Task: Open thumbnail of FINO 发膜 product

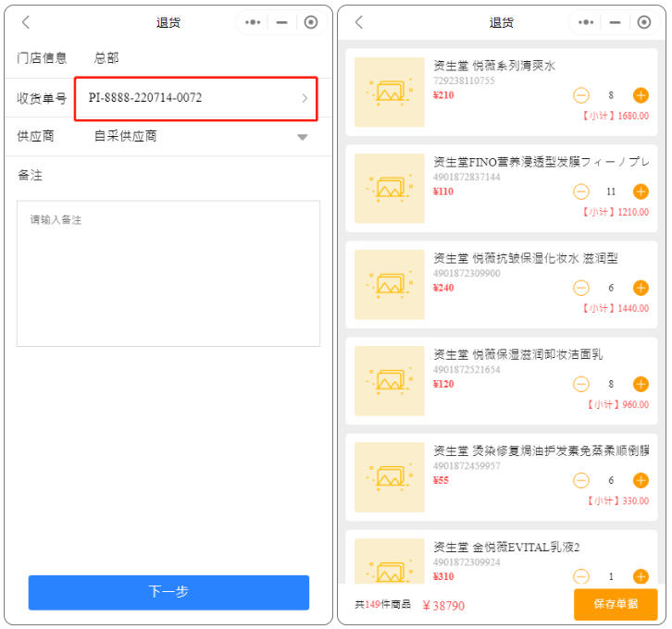Action: pos(389,189)
